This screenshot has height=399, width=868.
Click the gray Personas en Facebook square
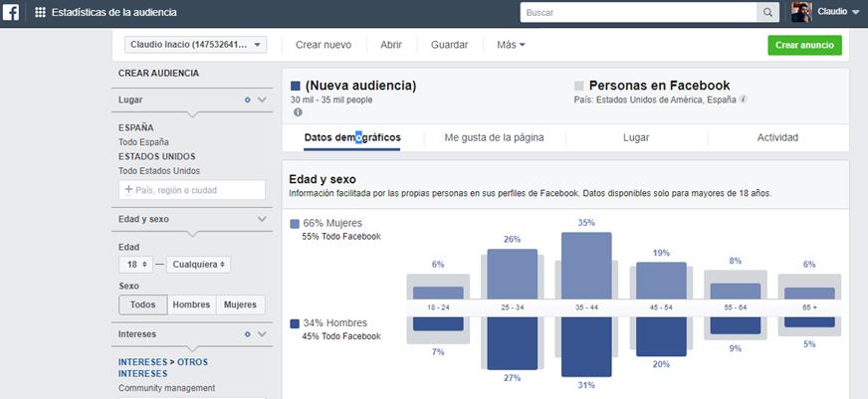click(x=579, y=86)
